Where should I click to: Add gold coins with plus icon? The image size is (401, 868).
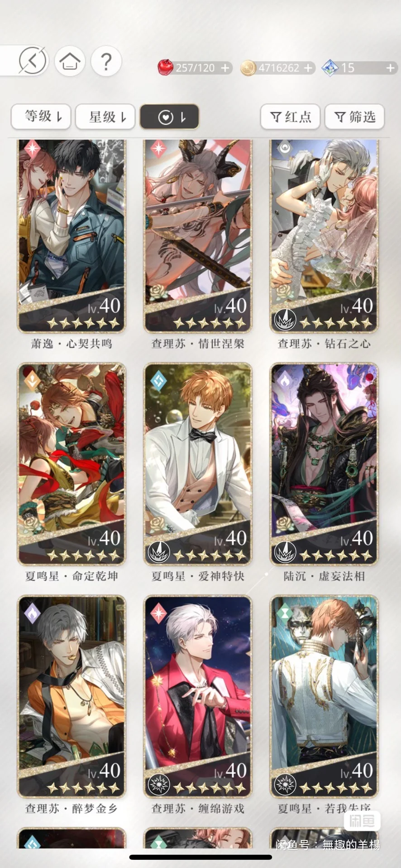[308, 68]
